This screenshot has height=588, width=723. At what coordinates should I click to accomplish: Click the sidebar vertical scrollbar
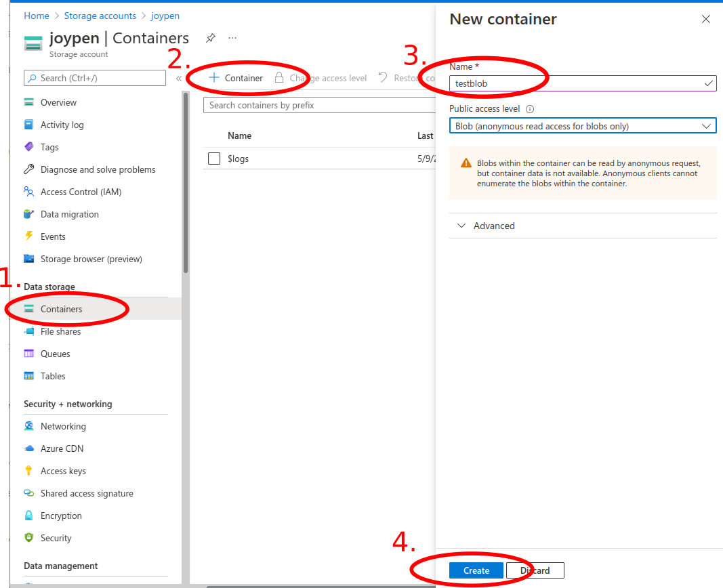tap(186, 182)
